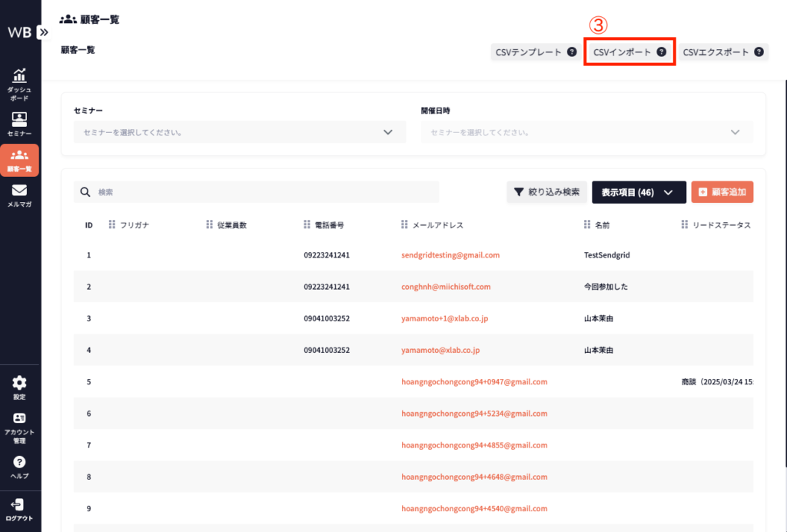Open the セミナー selection dropdown
Image resolution: width=787 pixels, height=532 pixels.
(239, 132)
